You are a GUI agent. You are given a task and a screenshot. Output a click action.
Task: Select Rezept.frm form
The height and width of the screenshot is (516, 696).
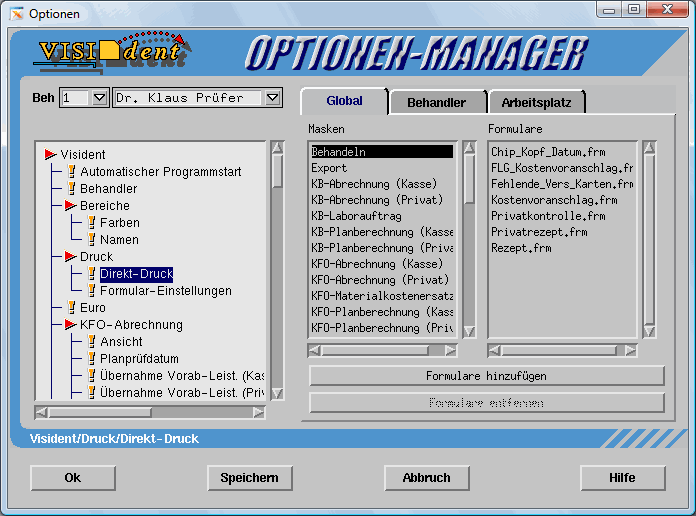(x=562, y=248)
